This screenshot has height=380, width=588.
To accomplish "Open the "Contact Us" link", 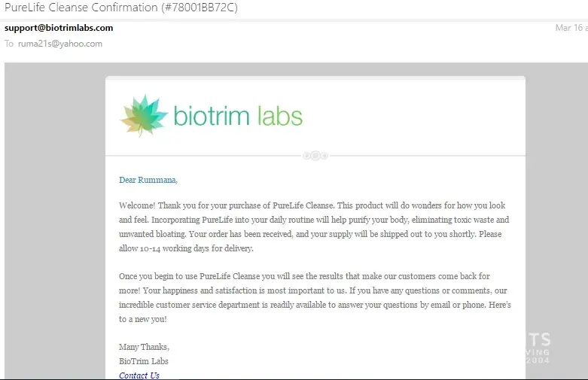I will point(139,375).
